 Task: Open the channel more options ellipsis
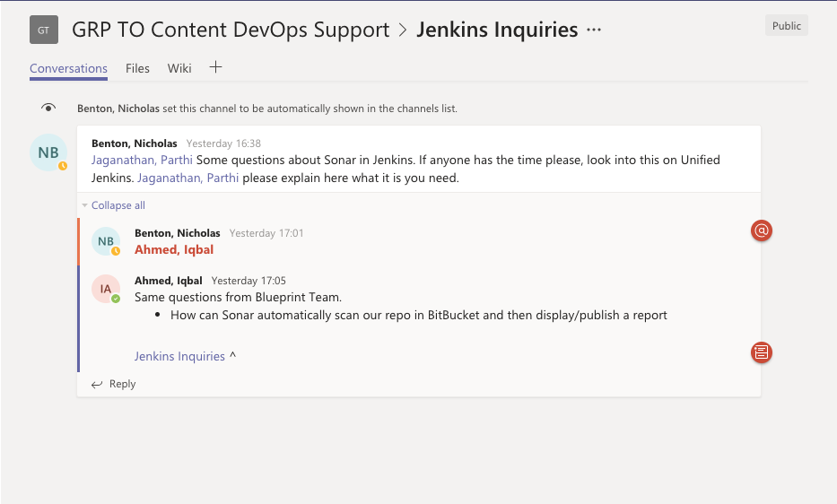click(594, 30)
